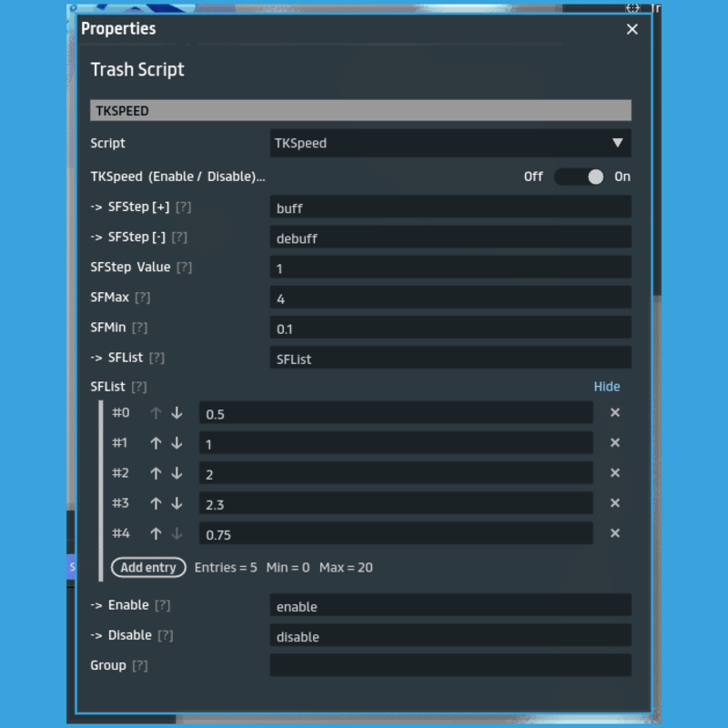The width and height of the screenshot is (728, 728).
Task: Click the SFStep [+] buff field
Action: [450, 207]
